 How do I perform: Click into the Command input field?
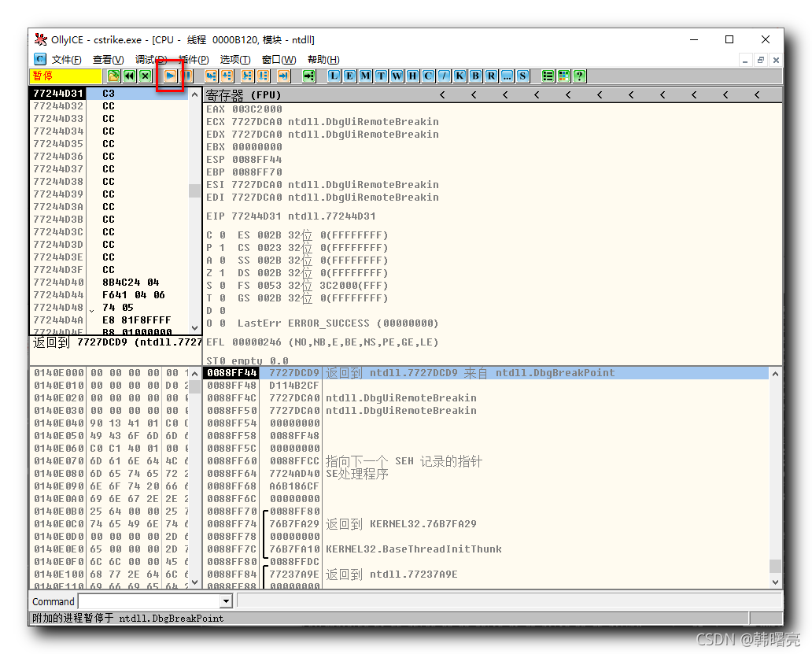click(149, 601)
